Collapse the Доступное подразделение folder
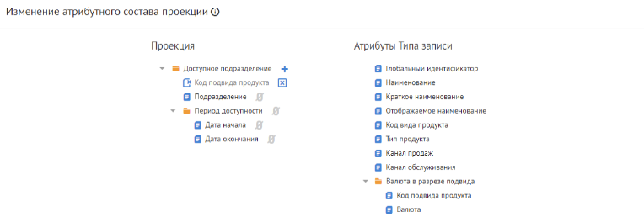This screenshot has width=644, height=217. [x=162, y=69]
